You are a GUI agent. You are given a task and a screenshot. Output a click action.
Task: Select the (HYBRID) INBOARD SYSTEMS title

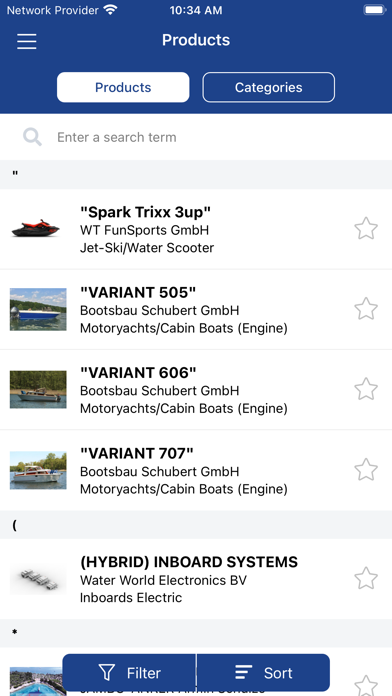(189, 562)
